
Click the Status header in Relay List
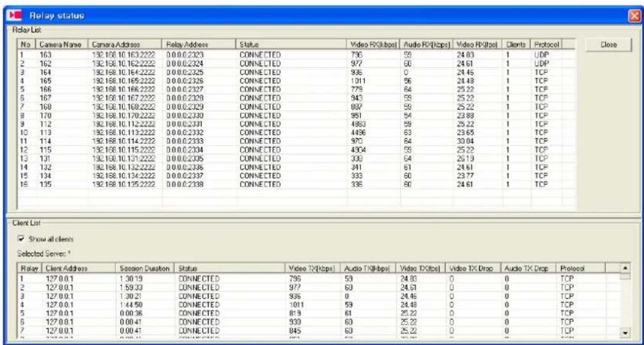click(x=292, y=44)
